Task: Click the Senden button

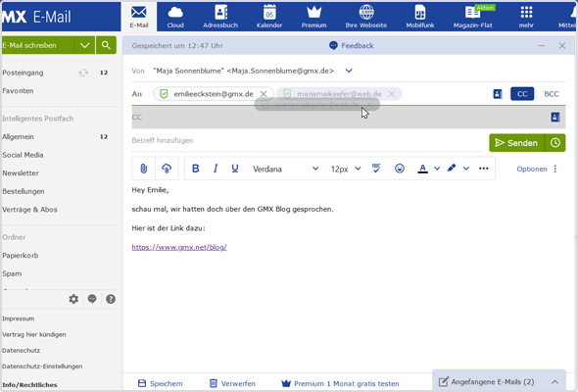Action: pyautogui.click(x=517, y=143)
